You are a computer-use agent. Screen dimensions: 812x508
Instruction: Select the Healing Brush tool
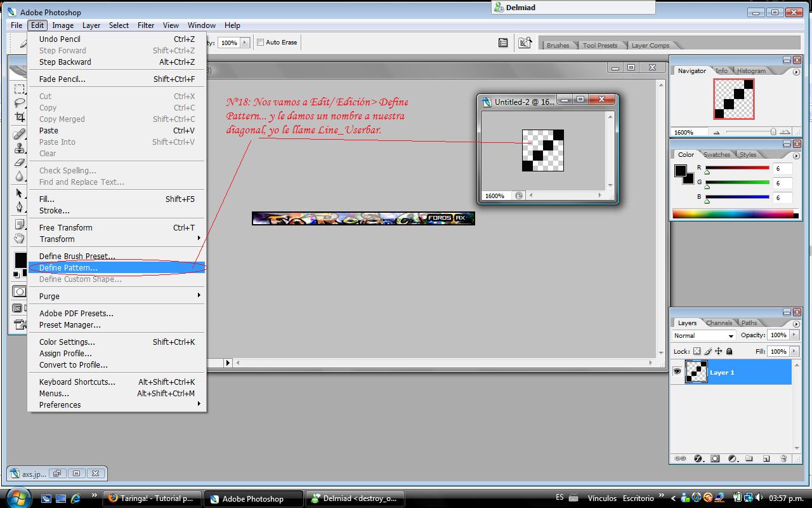pos(19,134)
